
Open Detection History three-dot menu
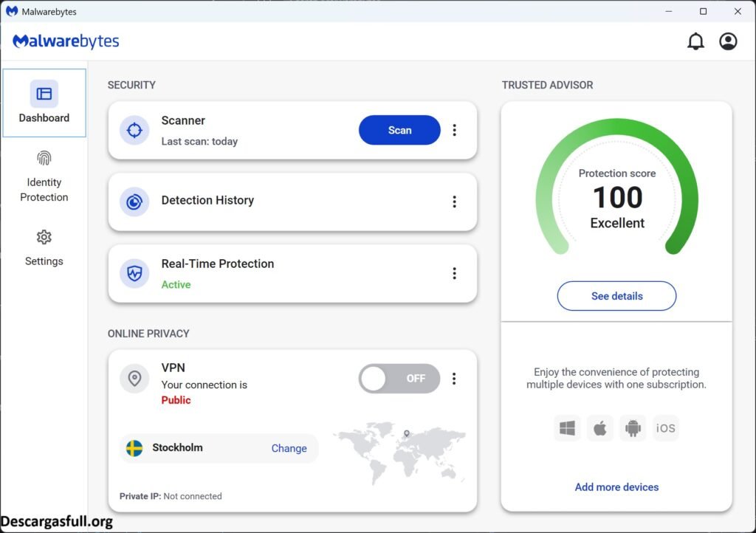454,202
